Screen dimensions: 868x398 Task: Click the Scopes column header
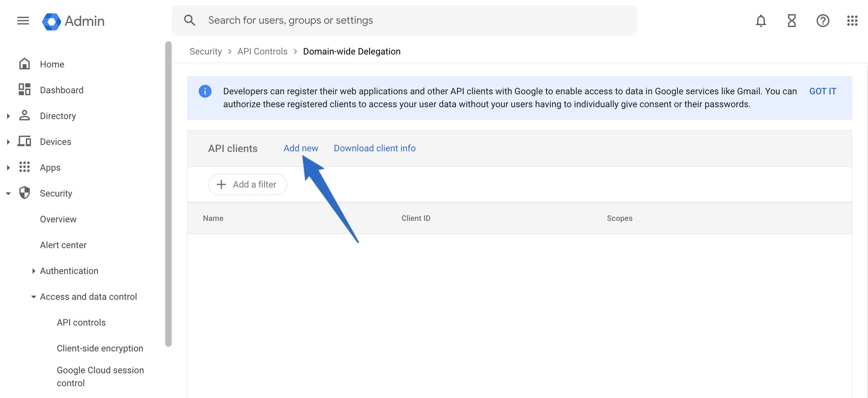tap(619, 218)
